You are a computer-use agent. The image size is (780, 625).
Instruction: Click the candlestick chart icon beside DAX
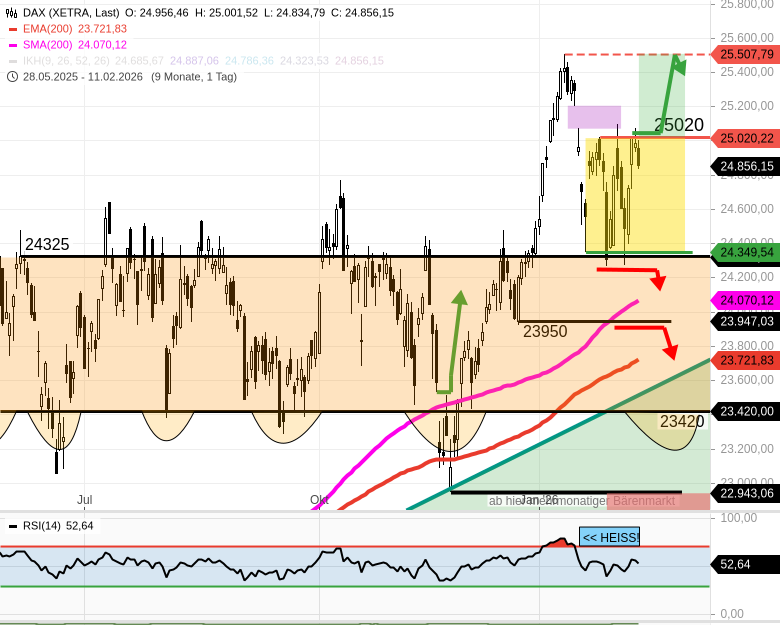pyautogui.click(x=13, y=13)
